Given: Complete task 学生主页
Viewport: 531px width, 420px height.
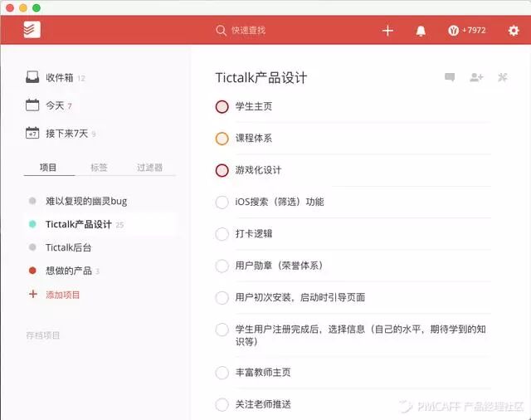Looking at the screenshot, I should pyautogui.click(x=222, y=107).
